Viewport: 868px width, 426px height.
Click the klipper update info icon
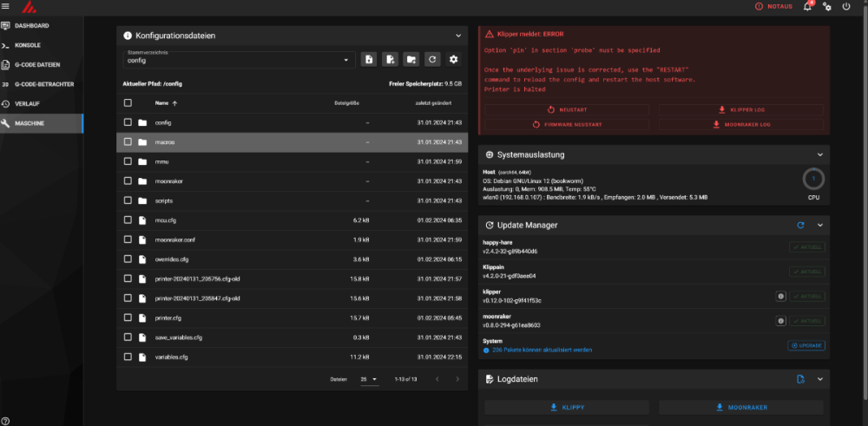coord(780,297)
